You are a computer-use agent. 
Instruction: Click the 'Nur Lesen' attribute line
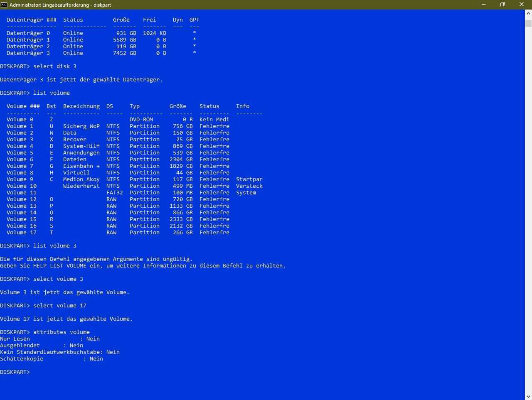coord(50,339)
